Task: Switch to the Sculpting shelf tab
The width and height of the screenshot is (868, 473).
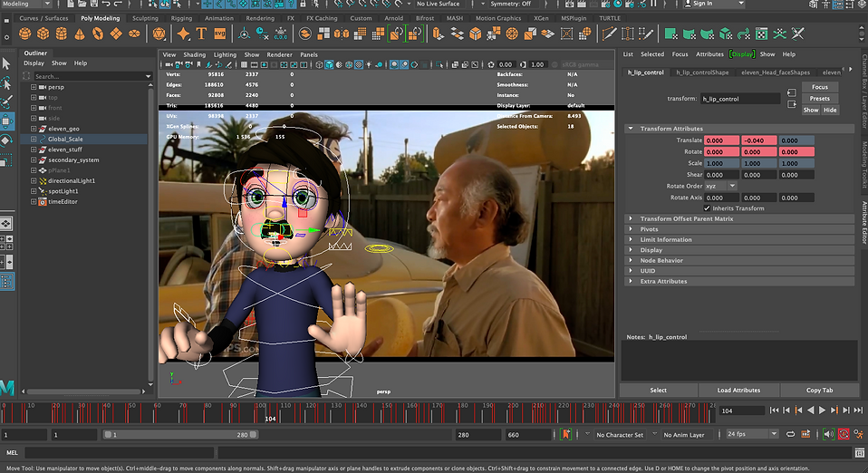Action: click(145, 18)
